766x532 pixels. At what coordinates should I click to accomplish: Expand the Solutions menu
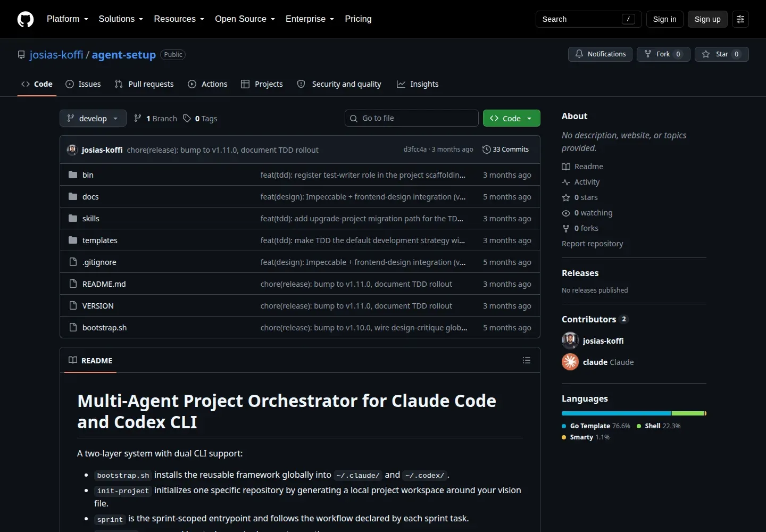(121, 19)
